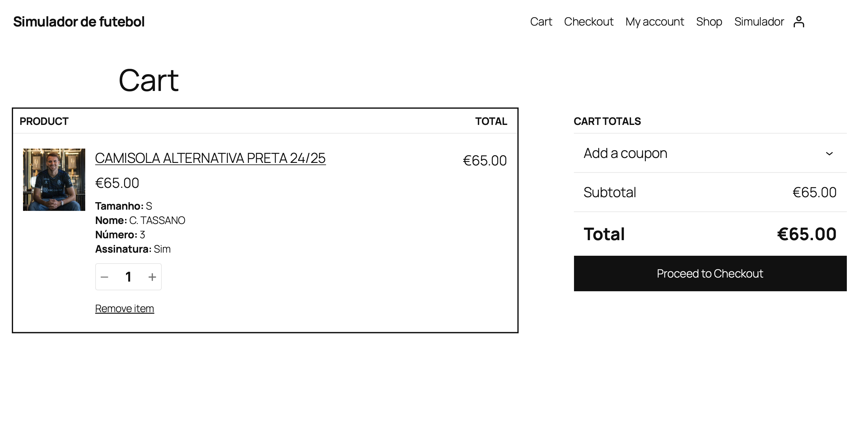Screen dimensions: 868x428
Task: Click the bold Total amount €65.00
Action: point(806,234)
